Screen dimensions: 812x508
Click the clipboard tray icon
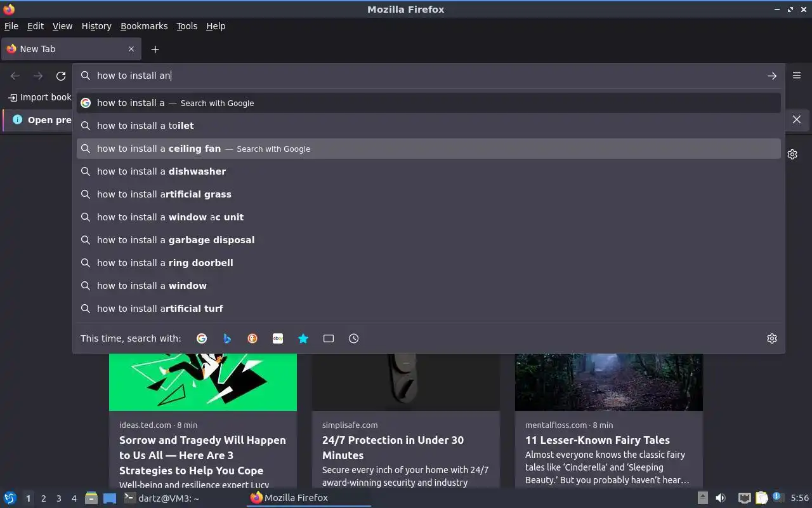point(761,498)
